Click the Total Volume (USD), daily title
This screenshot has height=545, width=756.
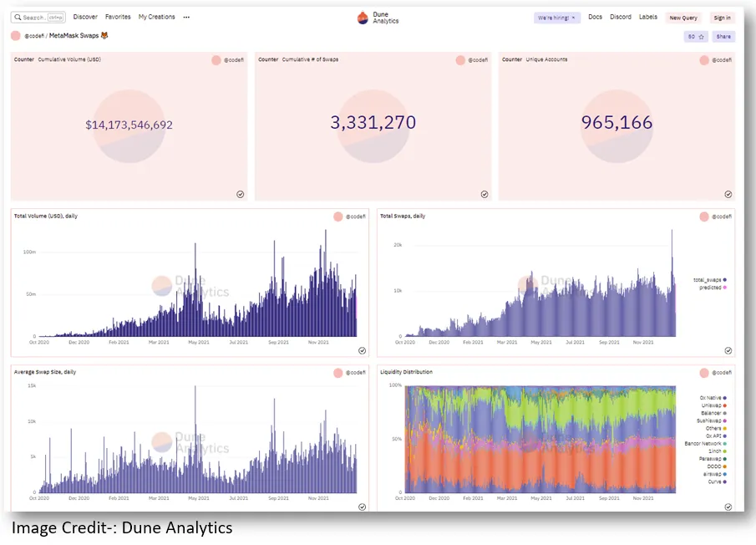[x=46, y=216]
